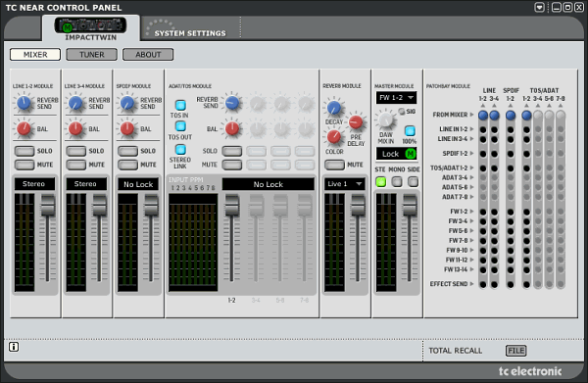Toggle the TOS OUT button
Image resolution: width=588 pixels, height=383 pixels.
tap(180, 126)
